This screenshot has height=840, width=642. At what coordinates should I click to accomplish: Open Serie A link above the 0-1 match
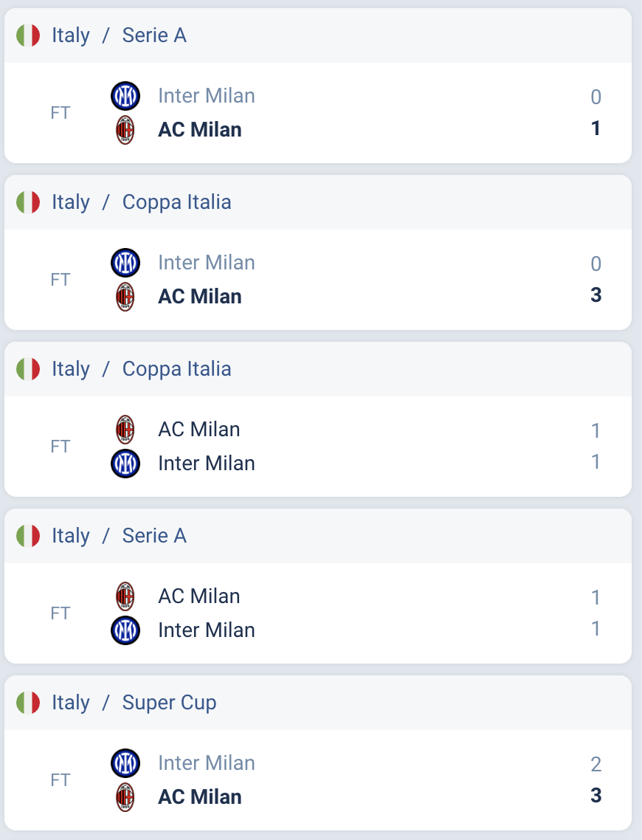(154, 35)
